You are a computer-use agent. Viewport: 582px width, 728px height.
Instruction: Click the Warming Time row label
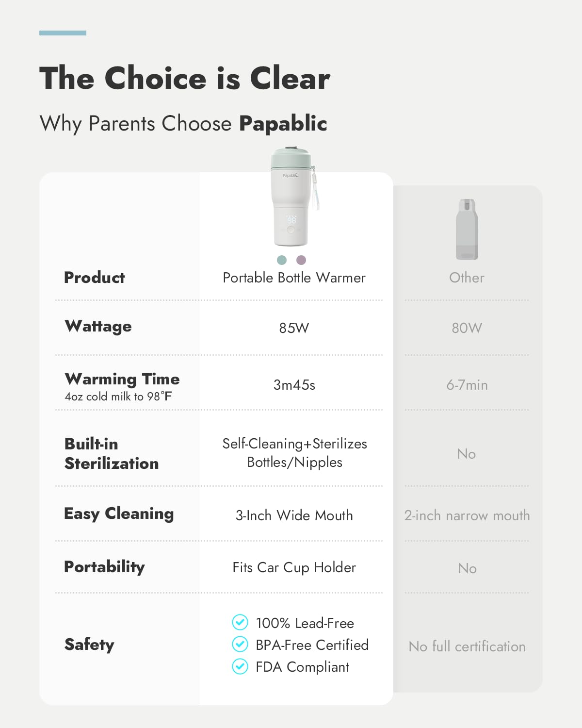pos(122,379)
